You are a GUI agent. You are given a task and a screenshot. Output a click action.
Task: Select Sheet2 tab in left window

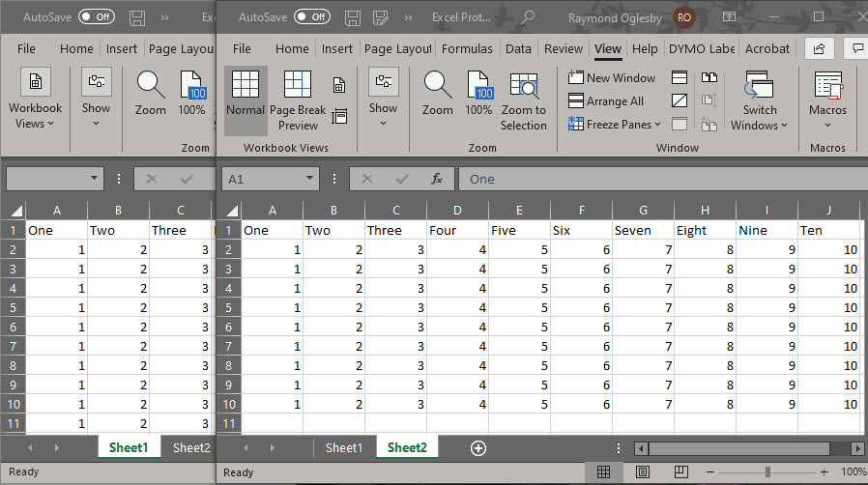point(191,448)
